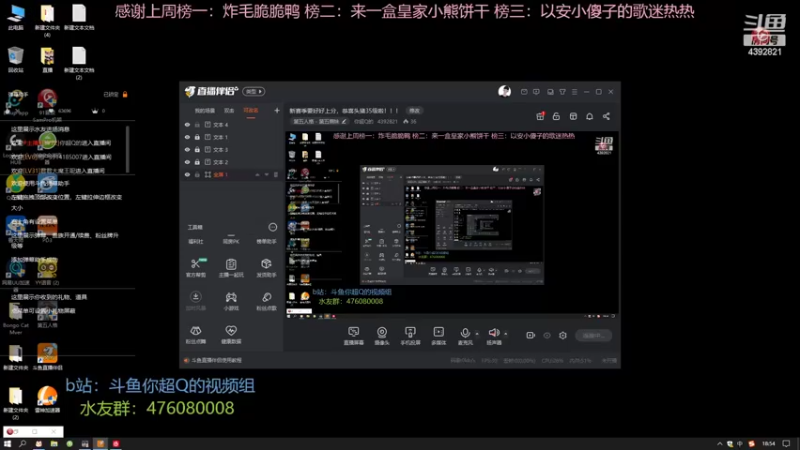Click the 修改 button next to the stream title

[x=414, y=110]
